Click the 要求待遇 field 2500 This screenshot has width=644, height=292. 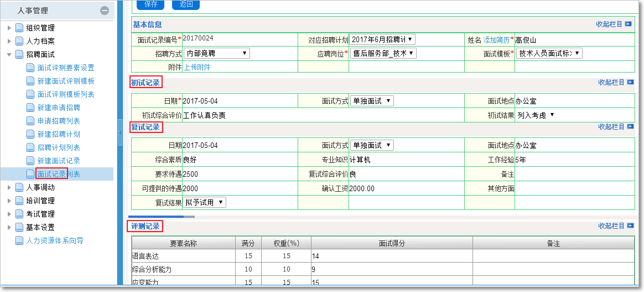point(240,175)
